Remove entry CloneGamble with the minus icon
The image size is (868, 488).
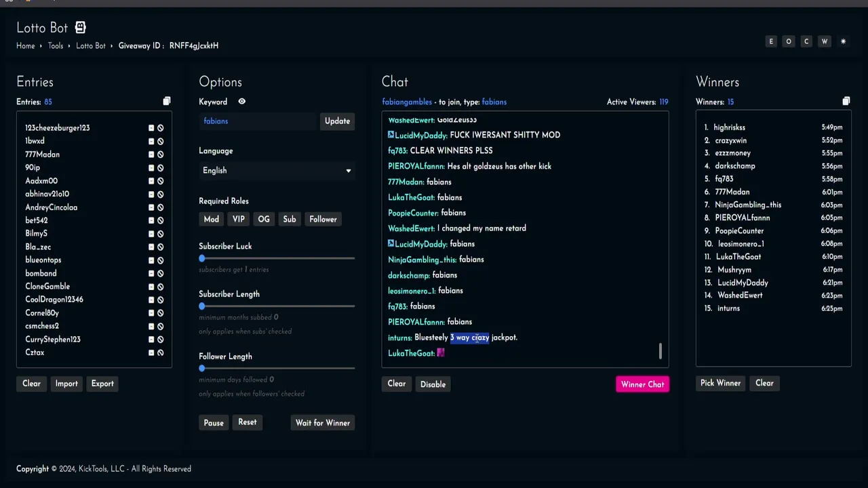click(151, 286)
